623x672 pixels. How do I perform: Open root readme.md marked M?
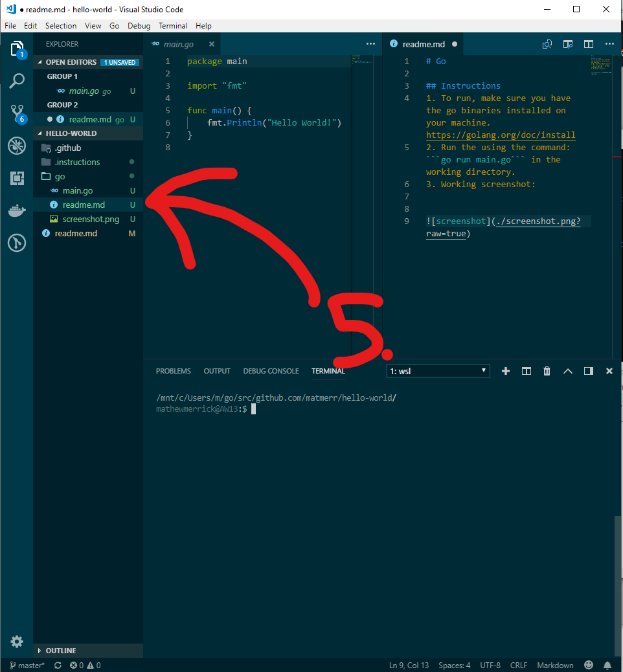click(x=88, y=234)
